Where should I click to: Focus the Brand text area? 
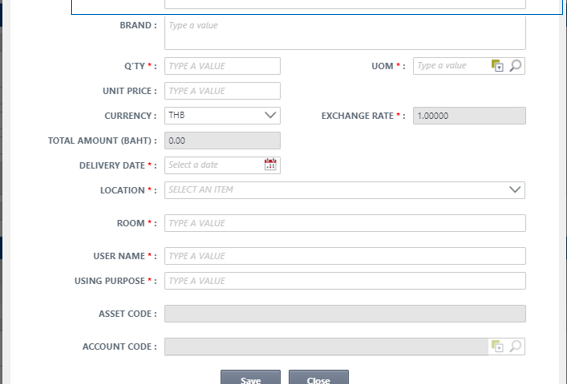tap(345, 33)
